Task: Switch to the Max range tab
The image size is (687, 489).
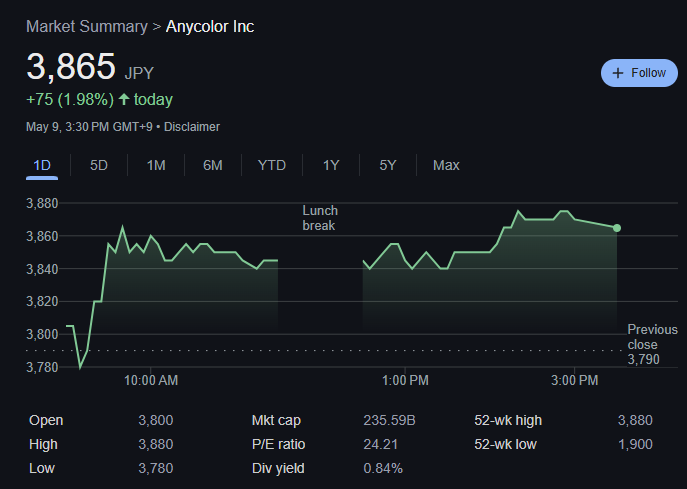Action: click(x=446, y=165)
